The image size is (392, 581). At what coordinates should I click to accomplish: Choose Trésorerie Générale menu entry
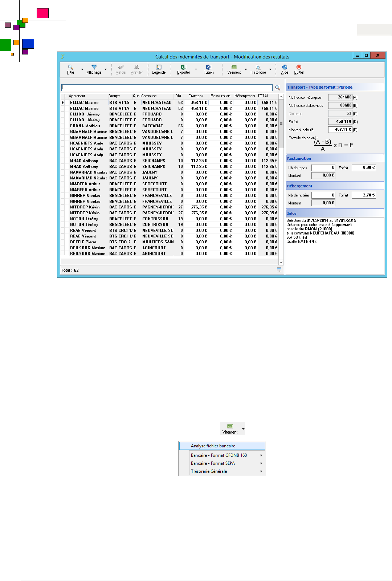tap(222, 471)
